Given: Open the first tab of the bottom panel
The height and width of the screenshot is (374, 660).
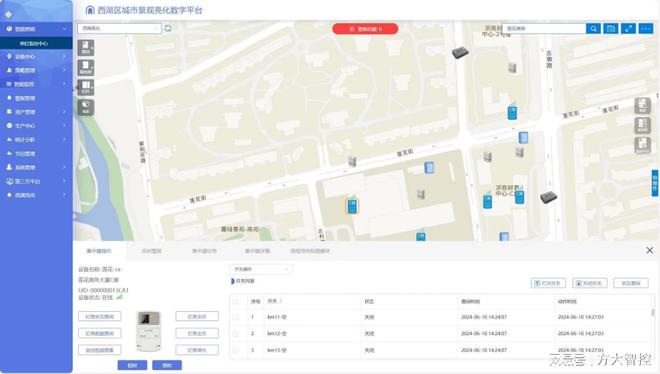Looking at the screenshot, I should pyautogui.click(x=99, y=251).
